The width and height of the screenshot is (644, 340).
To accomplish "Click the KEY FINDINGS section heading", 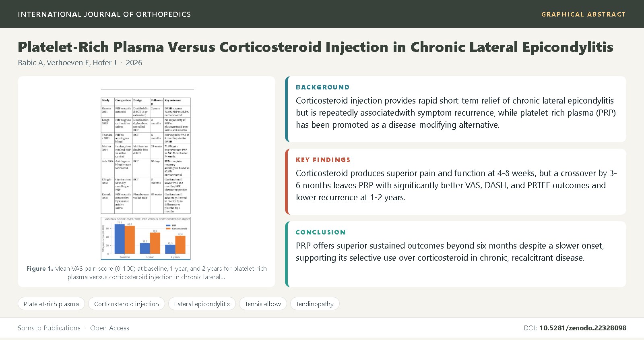I will coord(323,160).
